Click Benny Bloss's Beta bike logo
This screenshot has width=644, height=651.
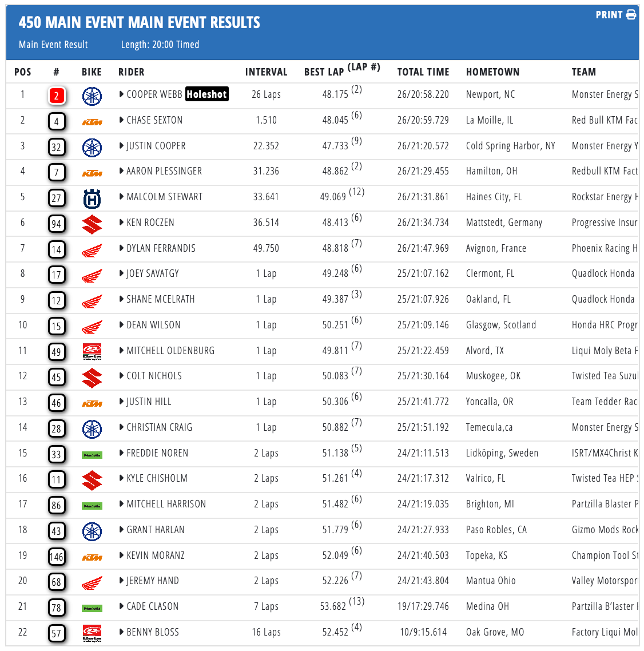coord(92,633)
